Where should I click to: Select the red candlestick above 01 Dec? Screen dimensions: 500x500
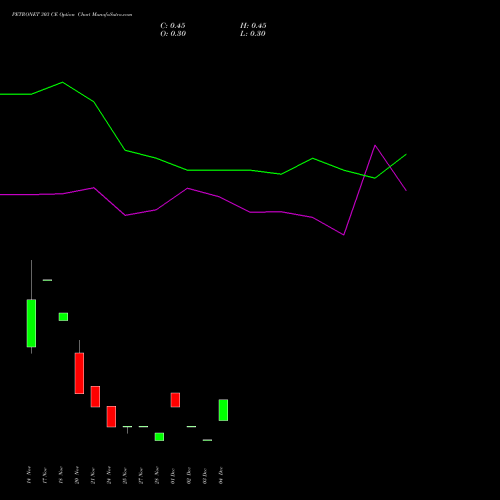175,400
